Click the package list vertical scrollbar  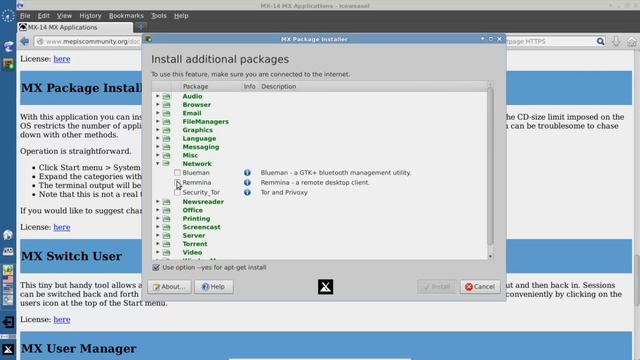coord(490,167)
